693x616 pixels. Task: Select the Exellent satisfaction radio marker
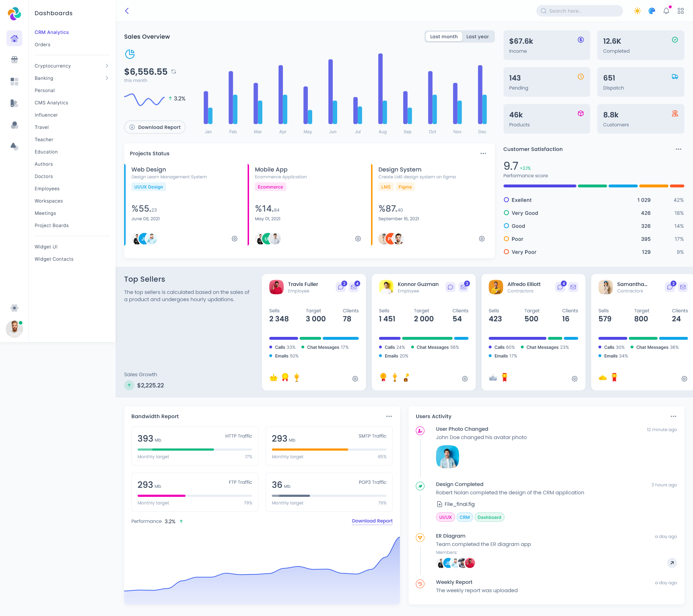click(506, 200)
